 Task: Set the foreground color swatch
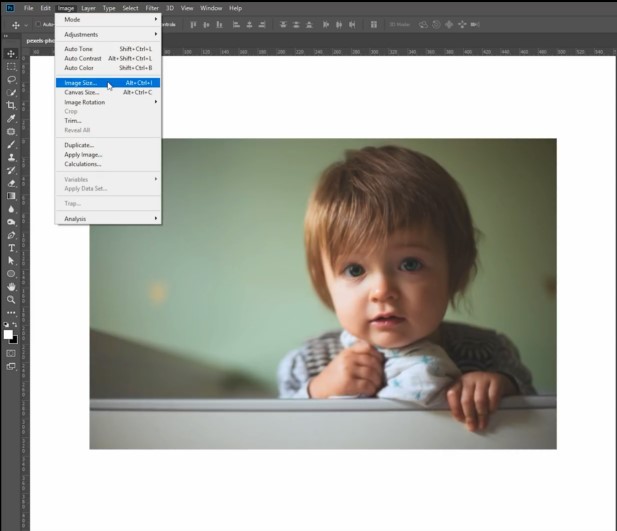pyautogui.click(x=7, y=334)
